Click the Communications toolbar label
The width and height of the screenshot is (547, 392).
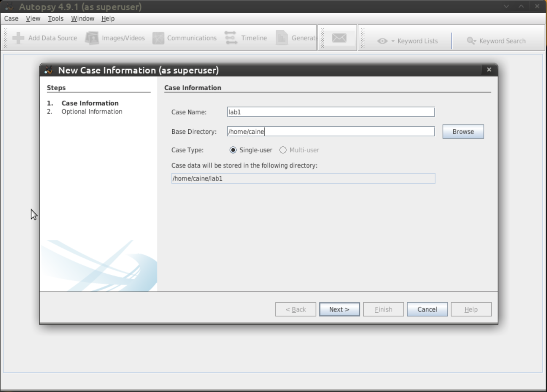[192, 38]
